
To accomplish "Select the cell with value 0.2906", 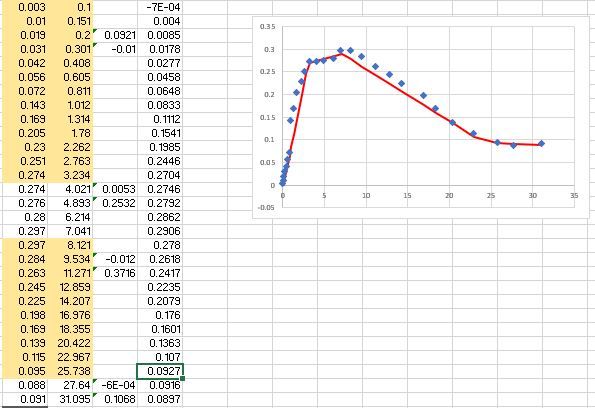I will coord(160,231).
